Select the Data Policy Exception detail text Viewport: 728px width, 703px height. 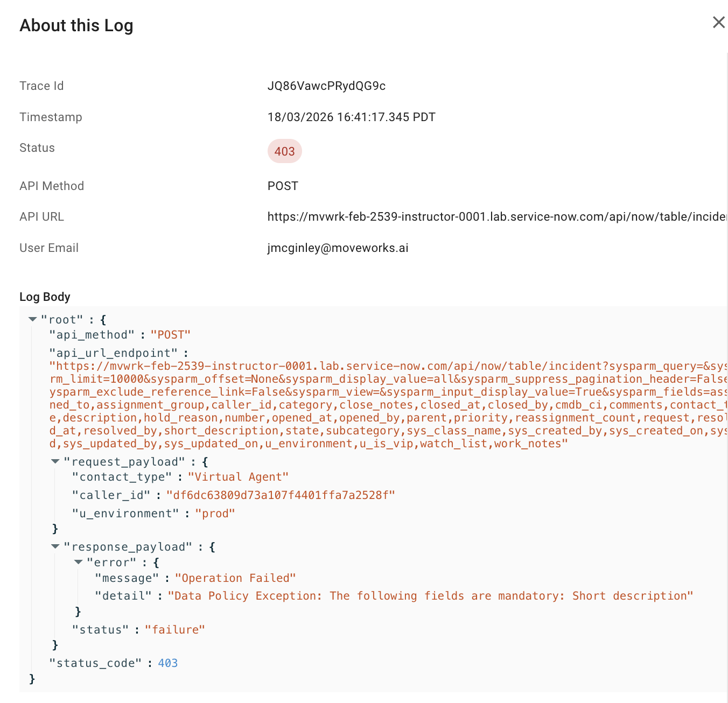430,596
